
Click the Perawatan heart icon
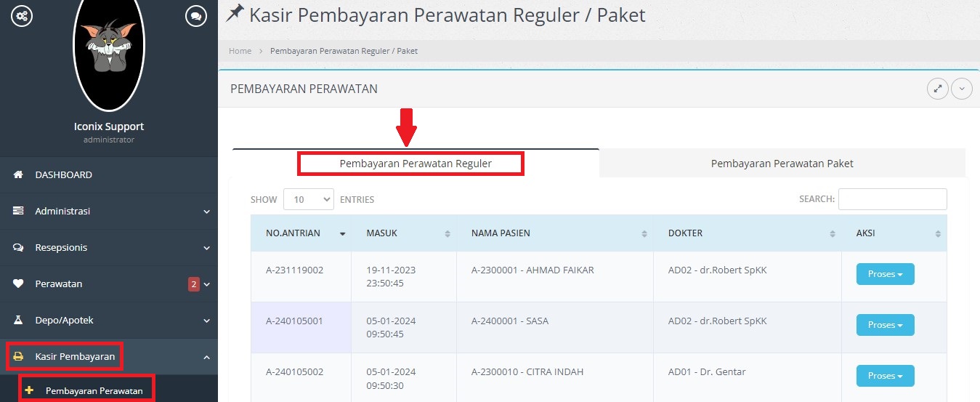point(19,284)
